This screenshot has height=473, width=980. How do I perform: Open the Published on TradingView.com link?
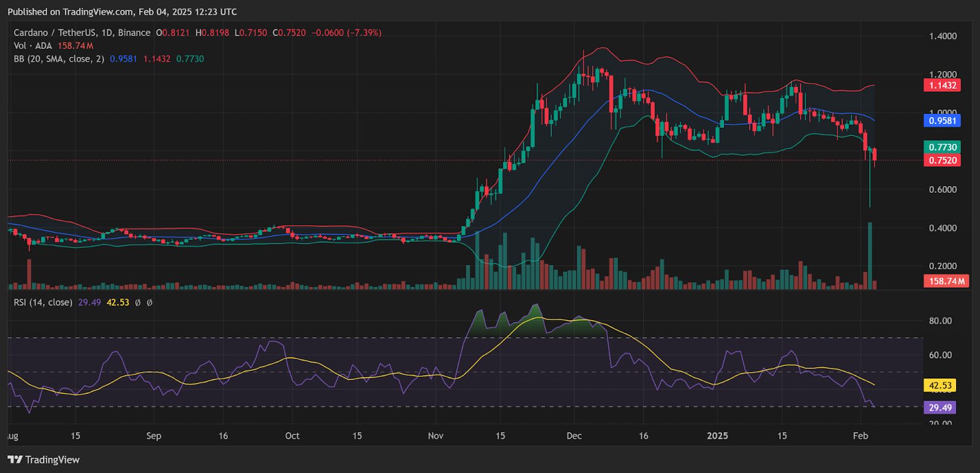tap(122, 12)
